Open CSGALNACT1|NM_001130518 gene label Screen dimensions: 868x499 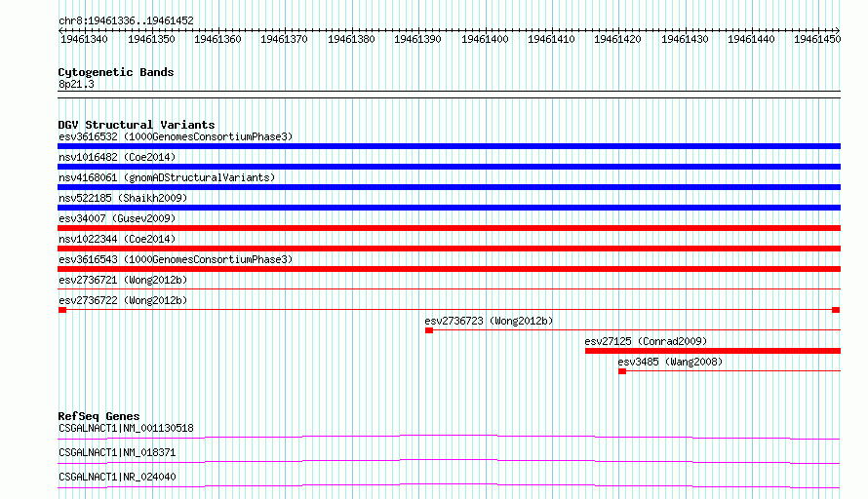[x=126, y=428]
